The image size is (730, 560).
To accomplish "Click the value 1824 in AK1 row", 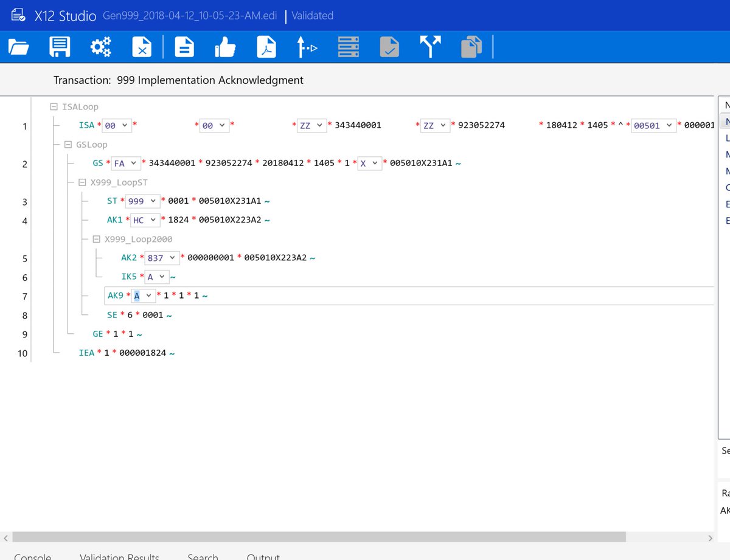I will [x=178, y=220].
